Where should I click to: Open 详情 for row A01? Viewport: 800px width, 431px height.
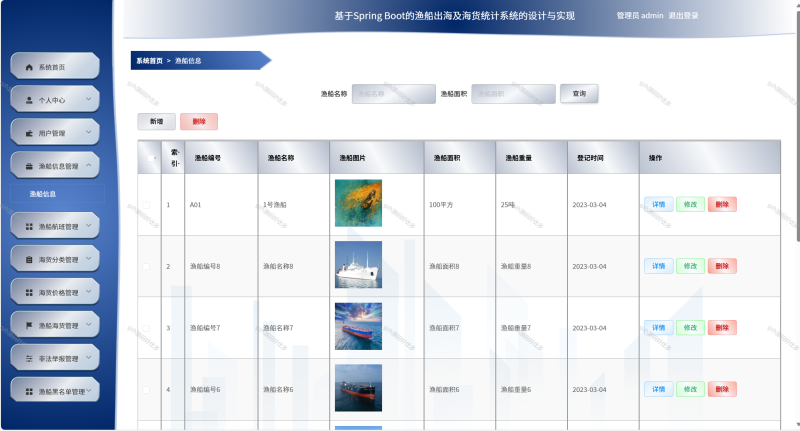pos(659,205)
